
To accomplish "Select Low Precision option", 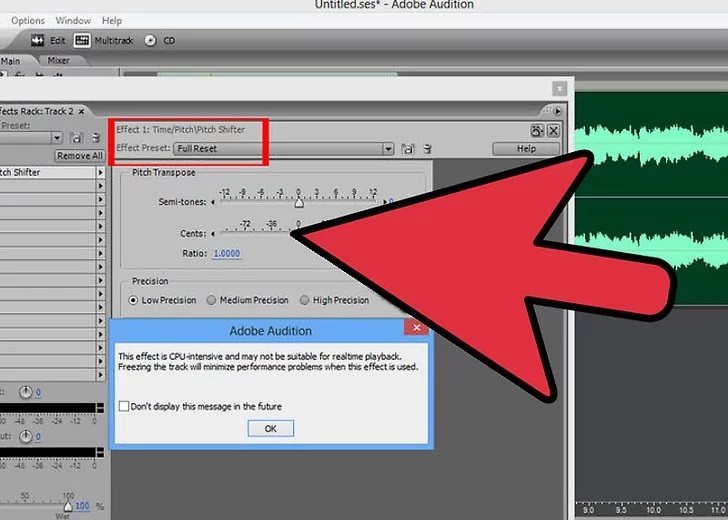I will [133, 300].
